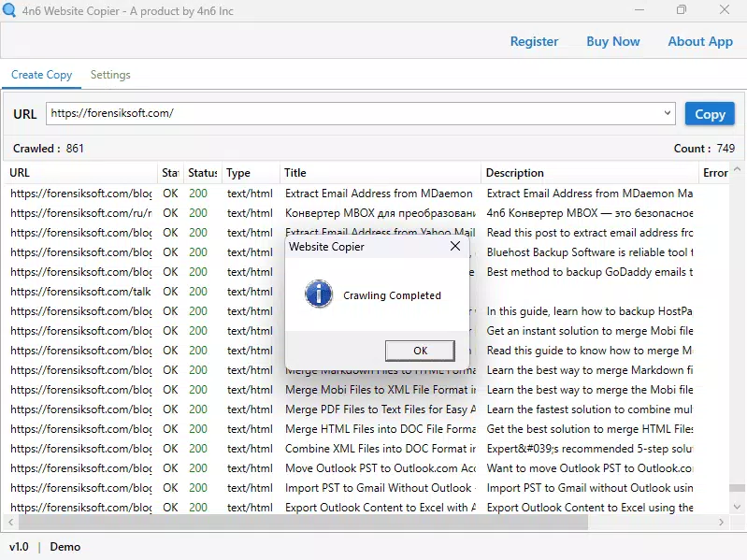The image size is (747, 560).
Task: Open the Register link
Action: click(534, 41)
